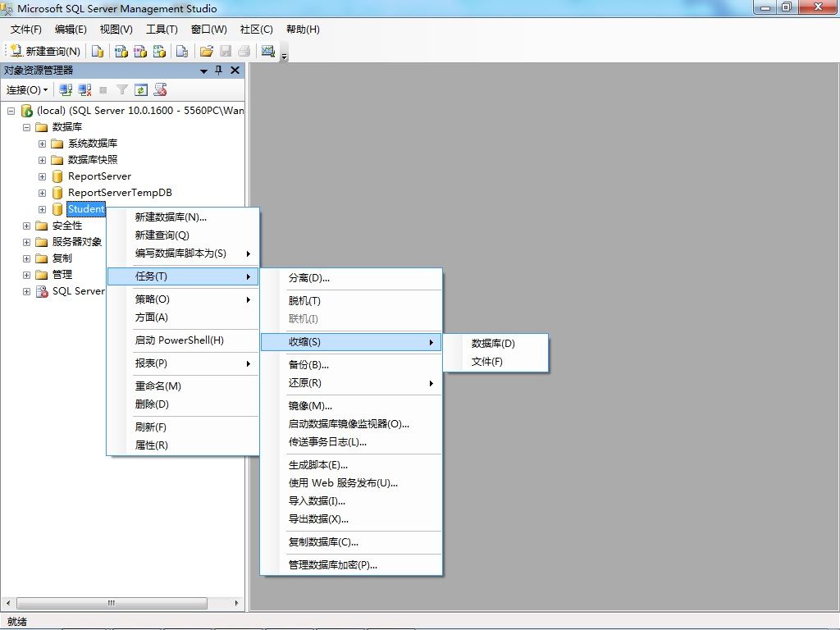
Task: Click the Stop square icon
Action: tap(103, 90)
